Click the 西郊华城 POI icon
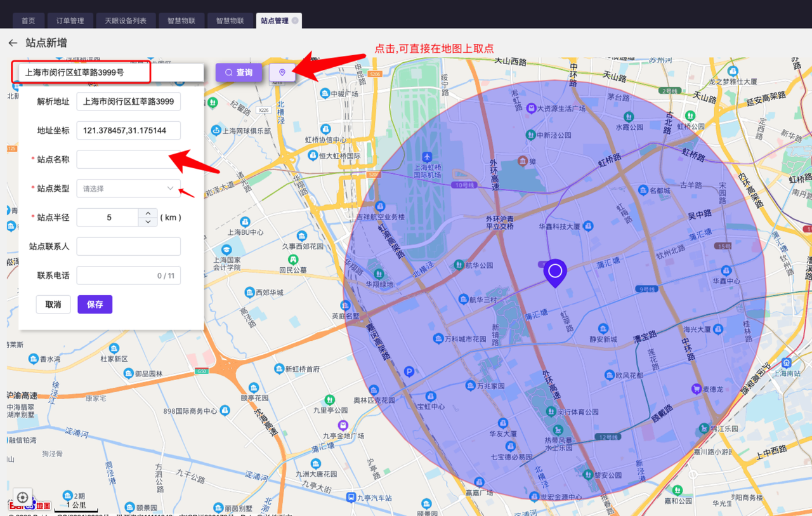812x516 pixels. coord(249,293)
